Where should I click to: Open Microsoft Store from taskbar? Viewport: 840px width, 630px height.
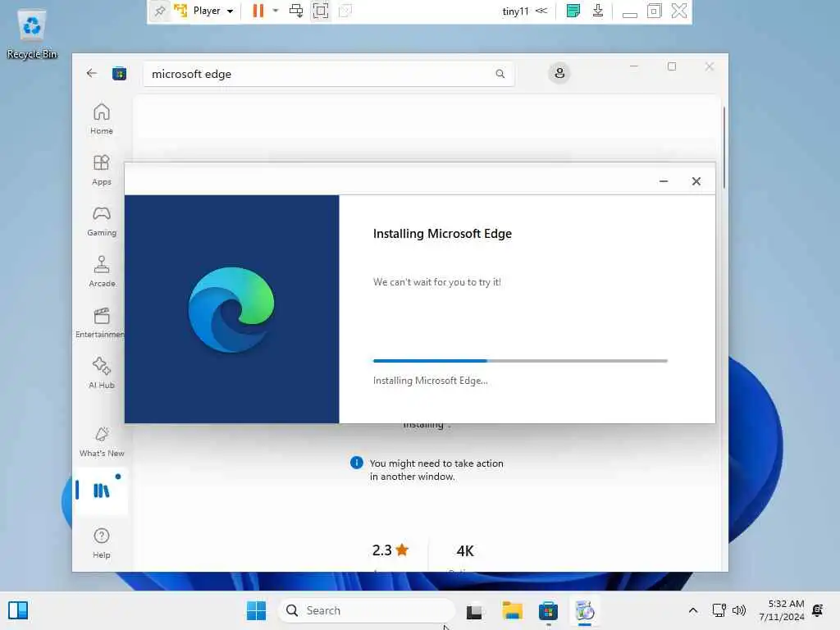coord(548,610)
